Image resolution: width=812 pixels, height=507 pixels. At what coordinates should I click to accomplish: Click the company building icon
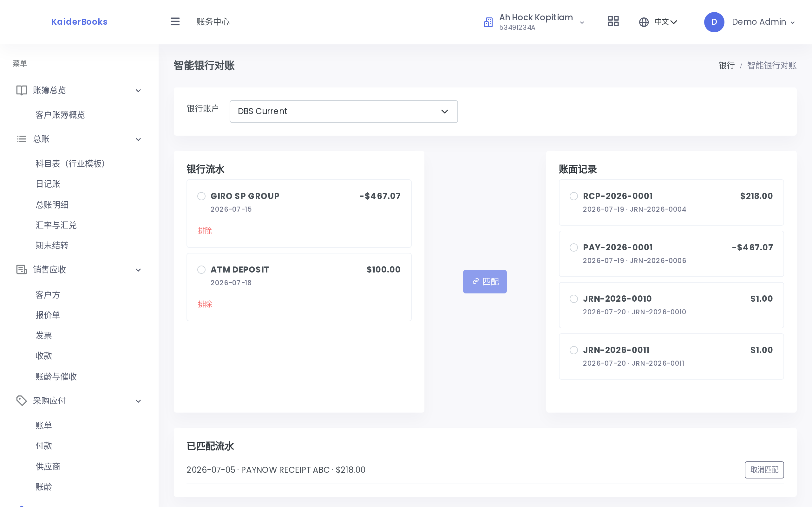click(x=488, y=22)
